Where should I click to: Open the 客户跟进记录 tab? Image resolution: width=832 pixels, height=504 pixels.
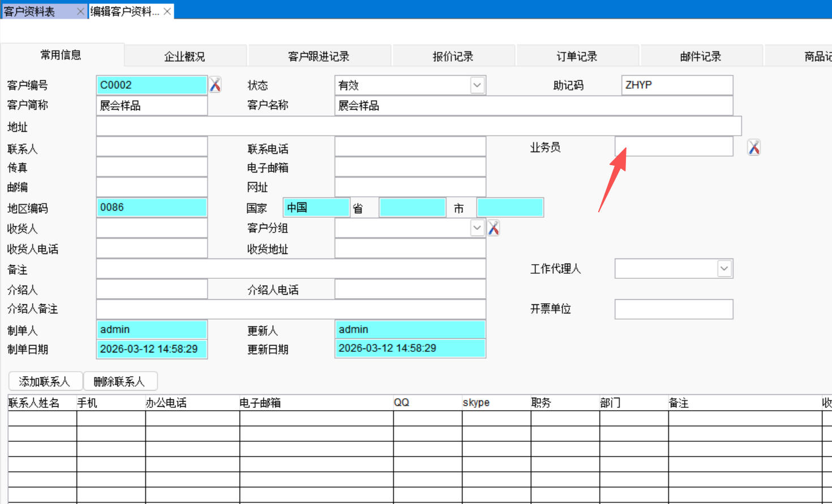pyautogui.click(x=319, y=57)
